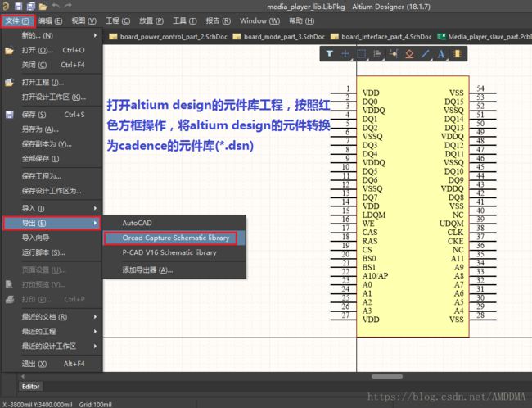
Task: Switch to Media_player_slave_part PCB tab
Action: 484,37
